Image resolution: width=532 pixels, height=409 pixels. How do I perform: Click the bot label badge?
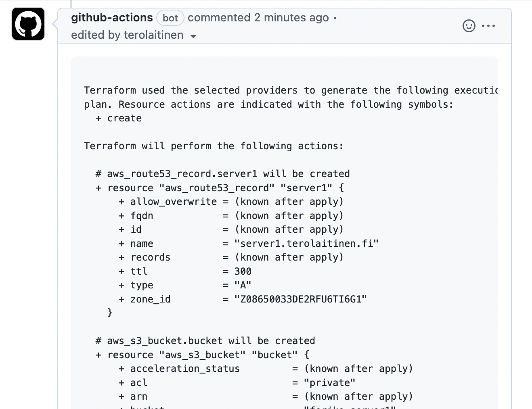[x=170, y=18]
